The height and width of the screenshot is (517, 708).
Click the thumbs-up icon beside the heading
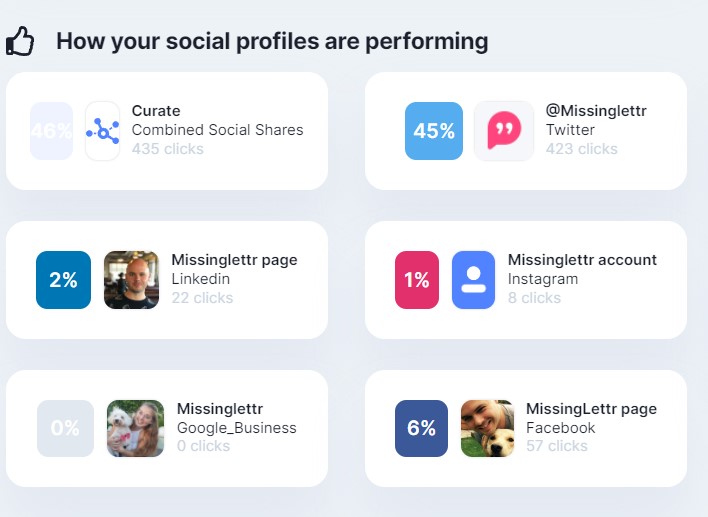pos(20,42)
